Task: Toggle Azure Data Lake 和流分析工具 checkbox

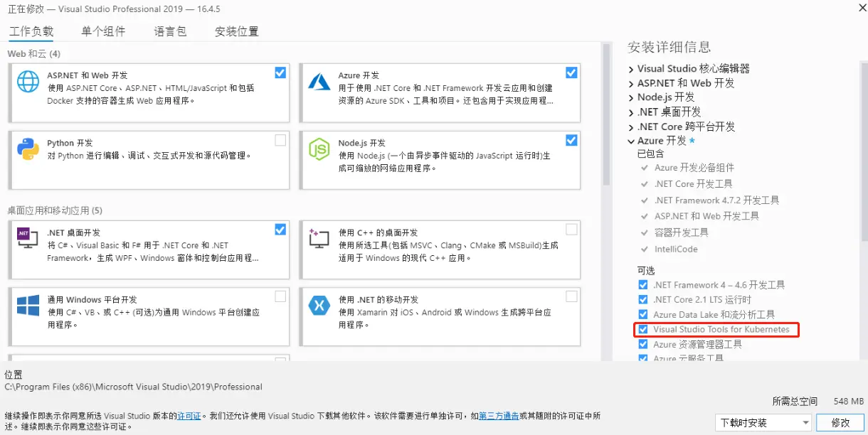Action: click(643, 314)
